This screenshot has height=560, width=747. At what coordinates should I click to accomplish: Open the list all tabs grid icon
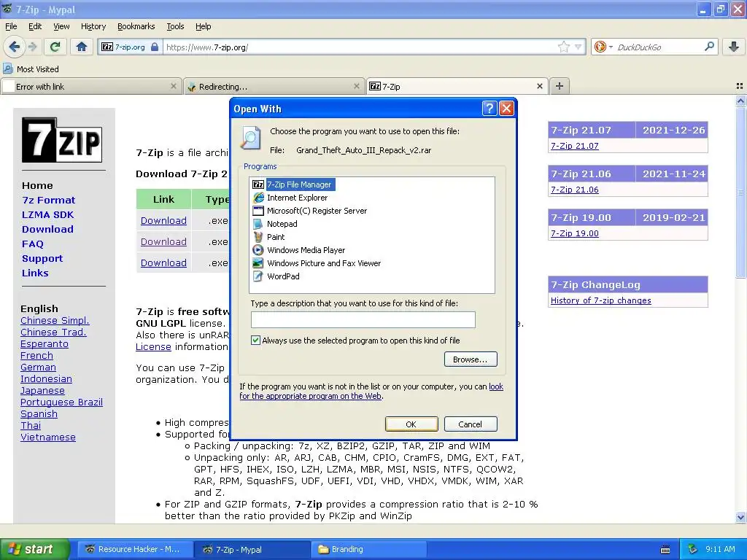[740, 86]
